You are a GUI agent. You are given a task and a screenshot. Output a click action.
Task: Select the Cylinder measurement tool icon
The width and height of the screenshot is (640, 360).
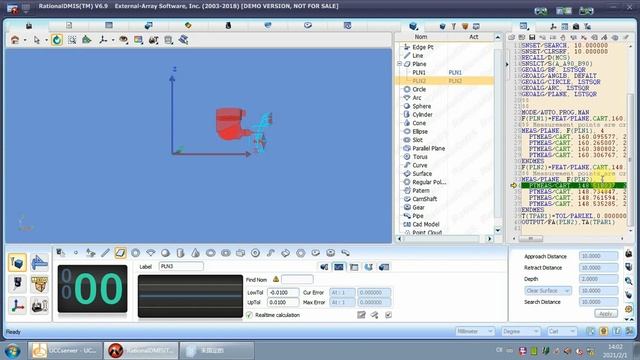pyautogui.click(x=180, y=253)
